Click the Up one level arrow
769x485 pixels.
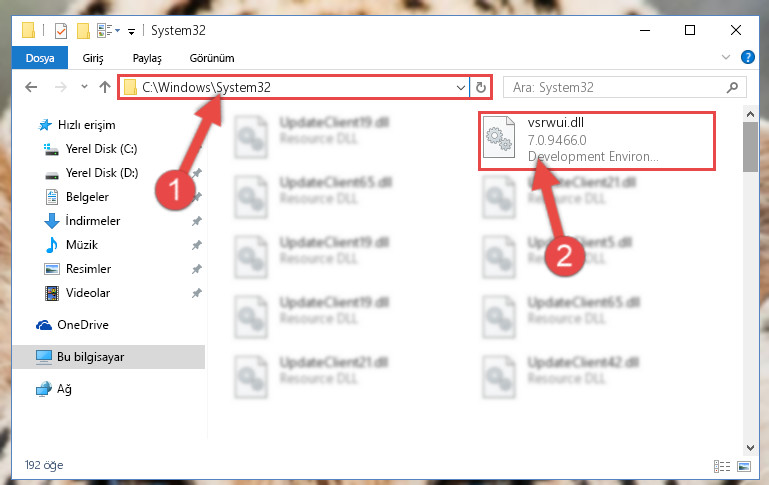(x=104, y=87)
